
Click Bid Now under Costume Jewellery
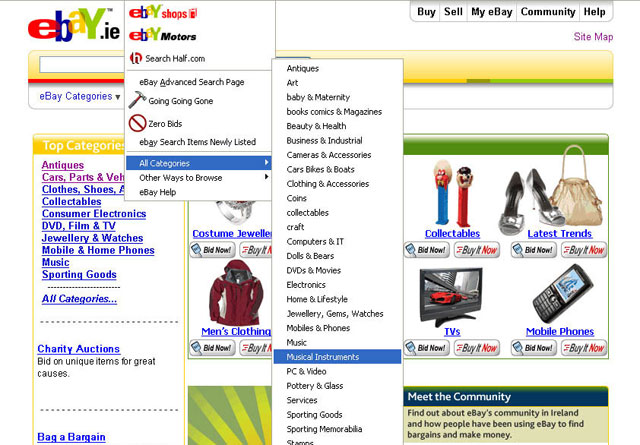pos(212,250)
